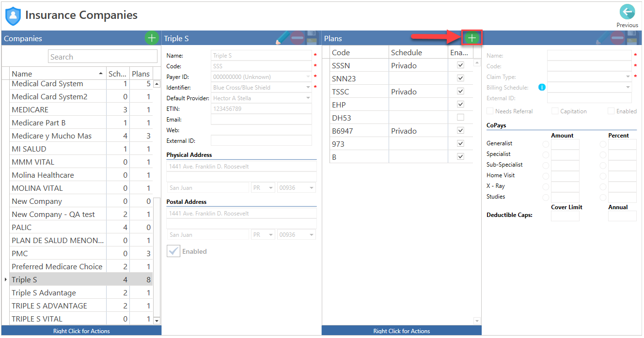Select the PMC company row
Screen dimensions: 644x338
pos(81,253)
